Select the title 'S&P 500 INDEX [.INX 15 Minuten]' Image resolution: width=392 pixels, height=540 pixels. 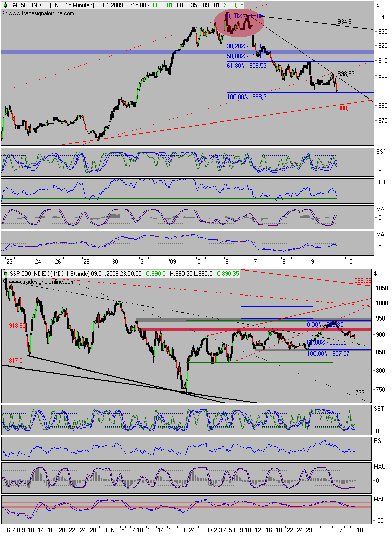[x=51, y=5]
